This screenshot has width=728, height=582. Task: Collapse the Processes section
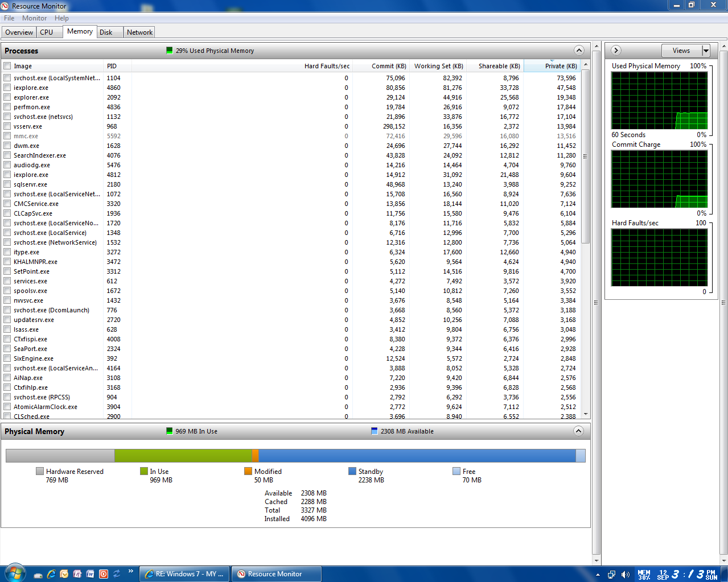[579, 50]
